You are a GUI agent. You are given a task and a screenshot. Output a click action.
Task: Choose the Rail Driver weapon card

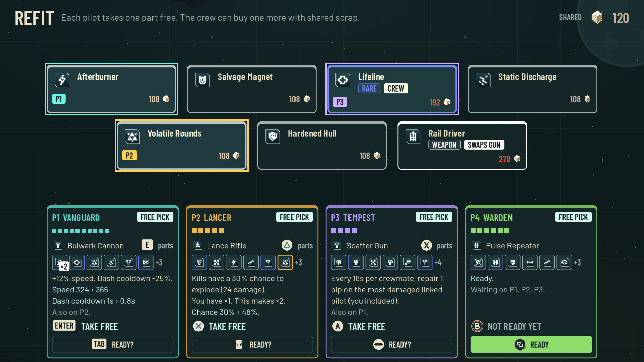(x=462, y=145)
